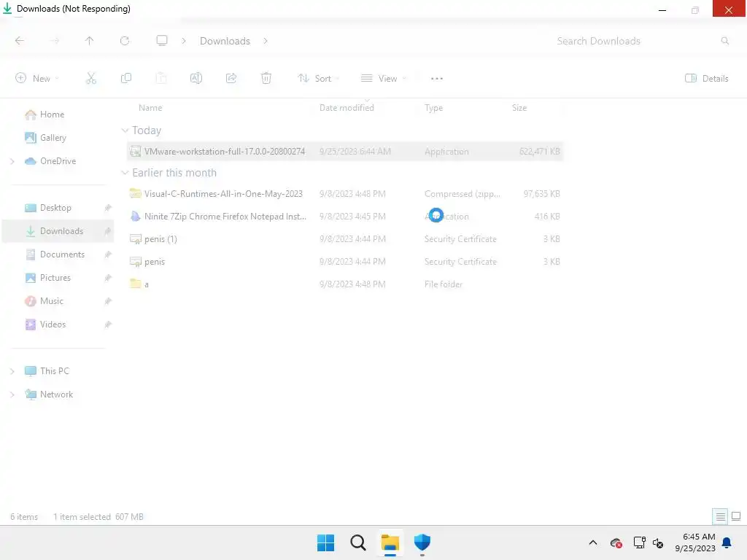Image resolution: width=747 pixels, height=560 pixels.
Task: Click the VMware installer file icon
Action: pyautogui.click(x=135, y=152)
